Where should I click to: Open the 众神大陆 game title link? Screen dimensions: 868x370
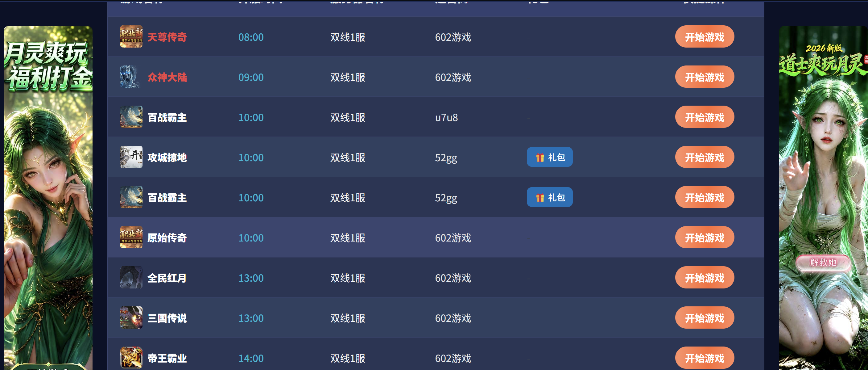pos(167,77)
